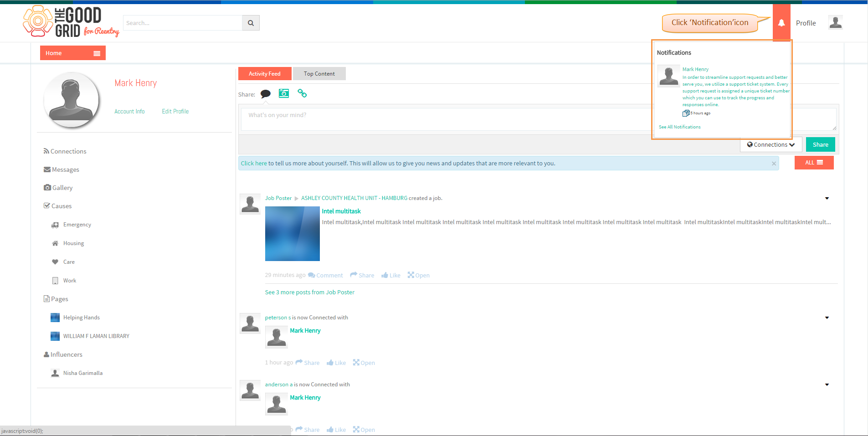The height and width of the screenshot is (436, 868).
Task: Click Open on the anderson a post
Action: click(x=364, y=430)
